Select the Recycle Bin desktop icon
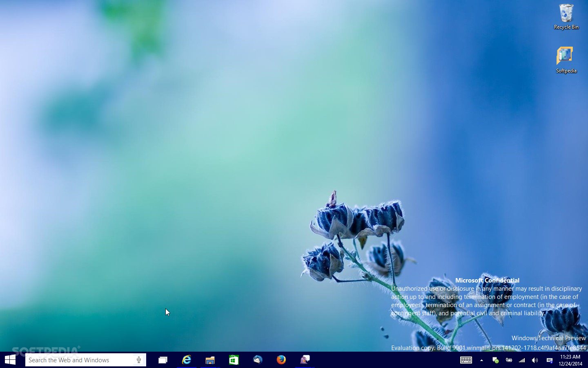This screenshot has height=368, width=588. tap(566, 17)
